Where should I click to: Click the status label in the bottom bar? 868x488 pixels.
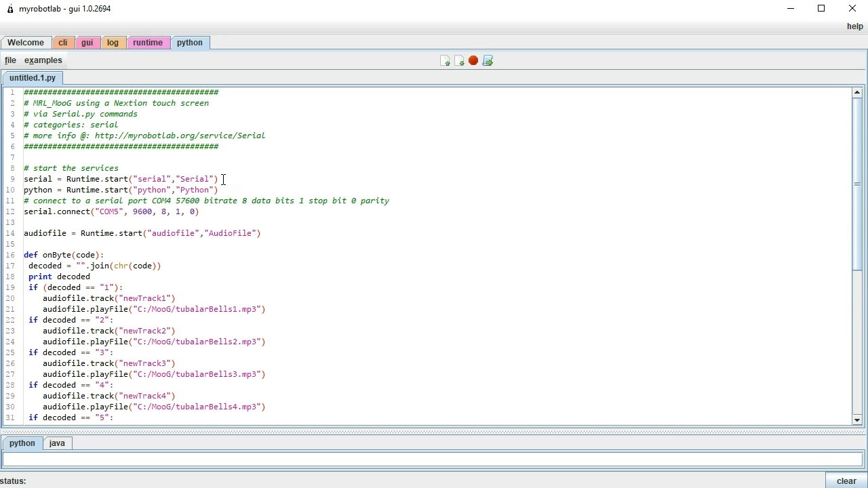[x=14, y=481]
